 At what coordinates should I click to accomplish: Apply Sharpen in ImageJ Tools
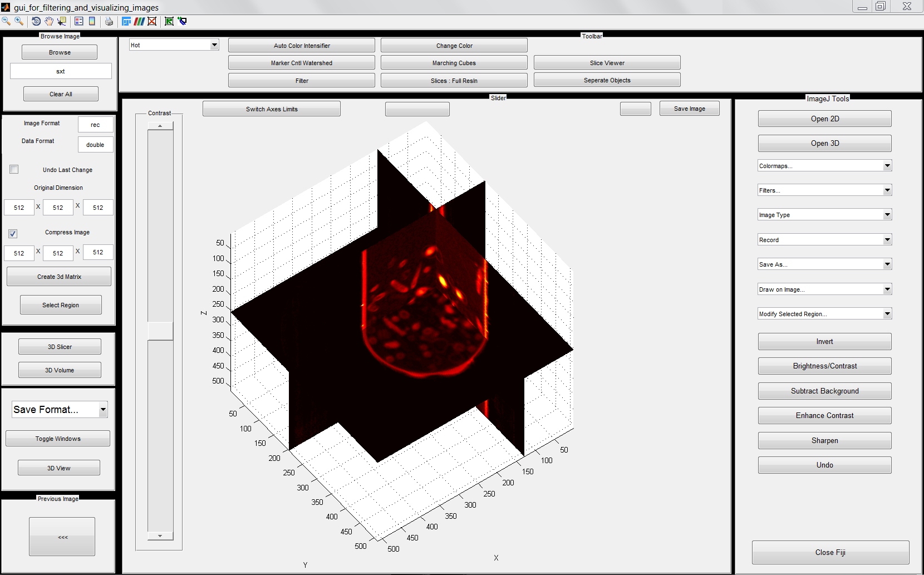click(824, 441)
